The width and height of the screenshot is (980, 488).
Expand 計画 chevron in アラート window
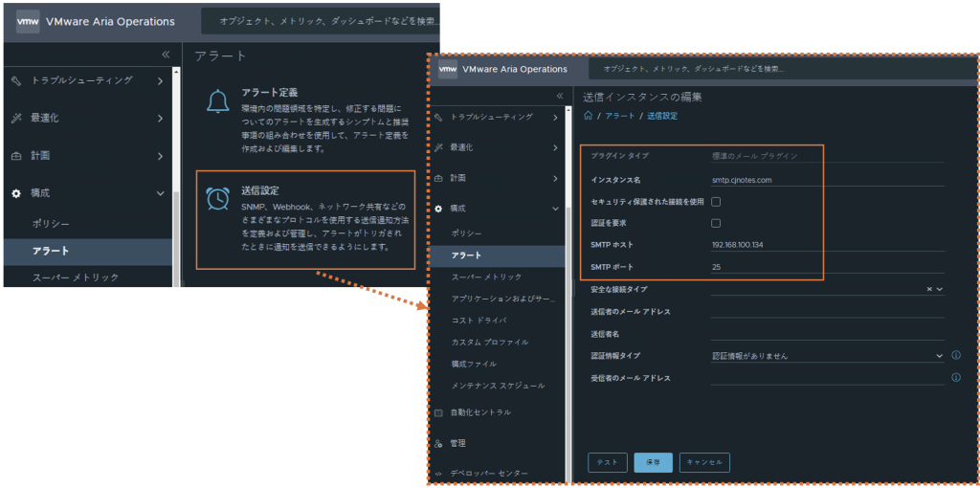click(x=160, y=156)
